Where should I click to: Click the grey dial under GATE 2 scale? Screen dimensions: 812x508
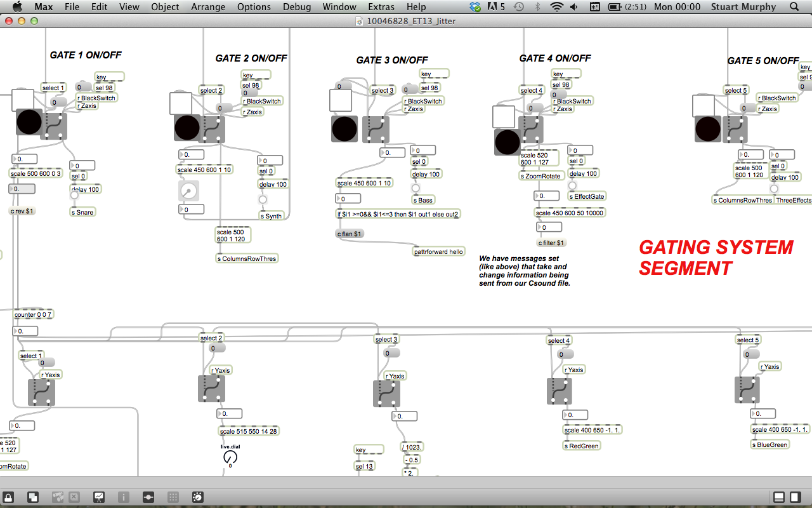pos(188,190)
